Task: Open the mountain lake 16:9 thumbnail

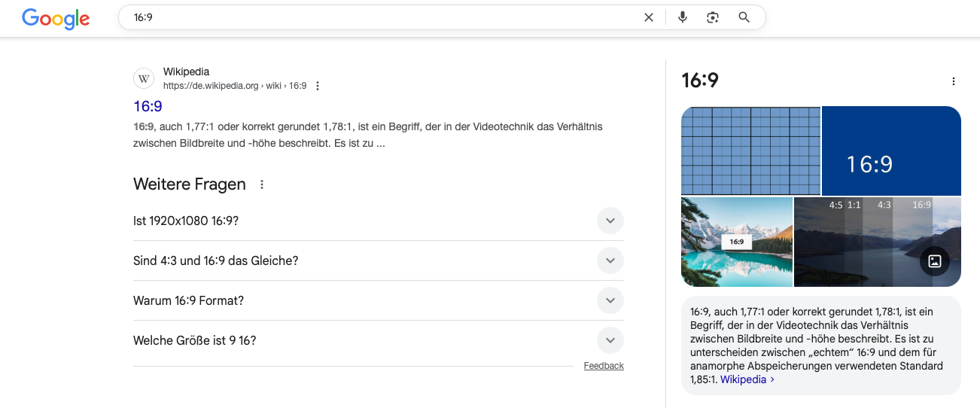Action: (x=737, y=242)
